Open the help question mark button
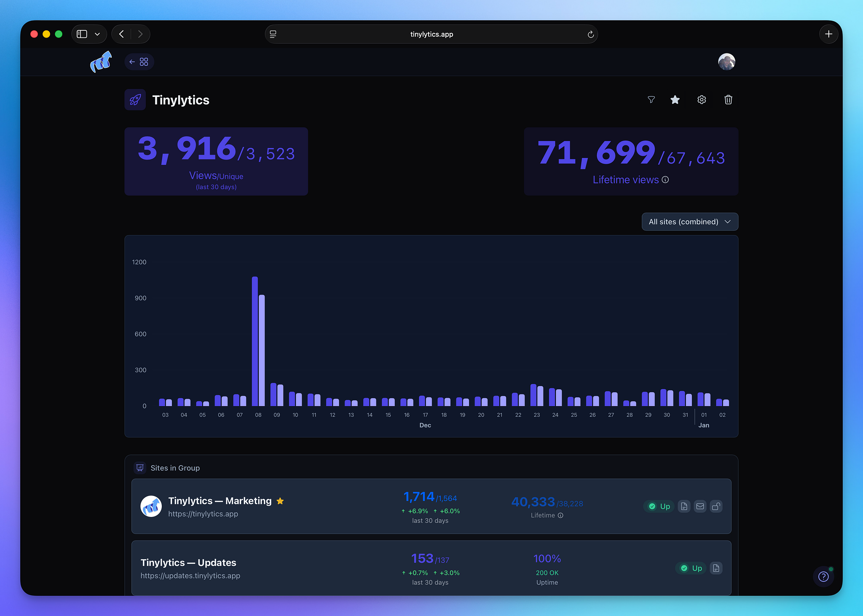 823,576
